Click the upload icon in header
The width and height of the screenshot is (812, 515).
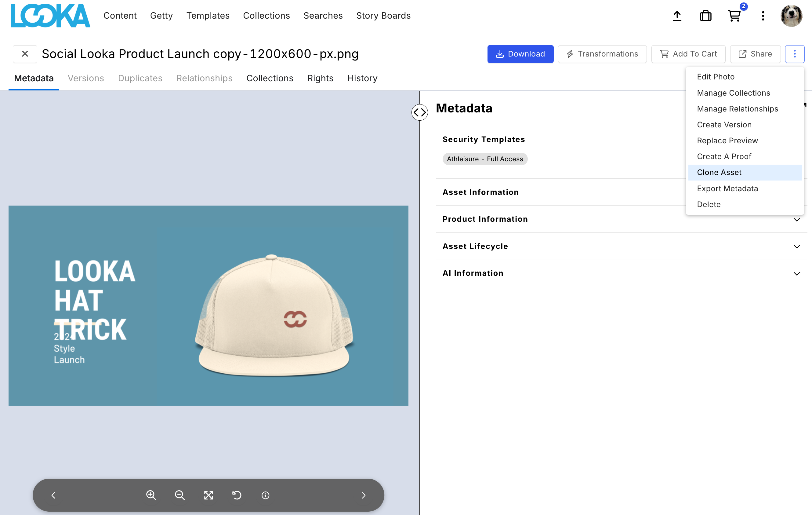pos(677,16)
